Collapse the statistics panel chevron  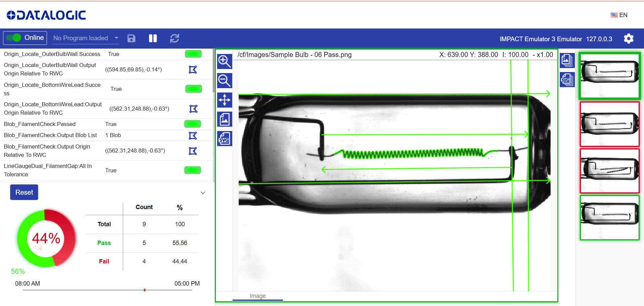click(203, 193)
